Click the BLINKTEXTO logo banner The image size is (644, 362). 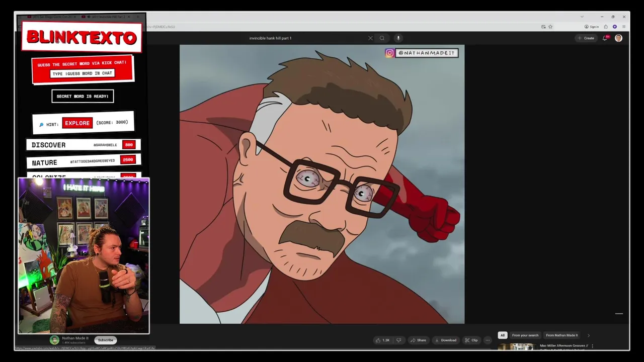click(82, 37)
